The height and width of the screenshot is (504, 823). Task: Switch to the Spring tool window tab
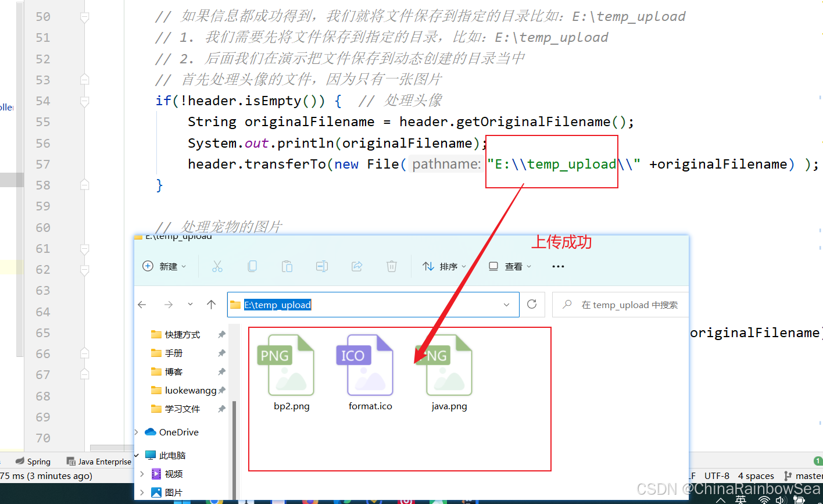pos(33,461)
